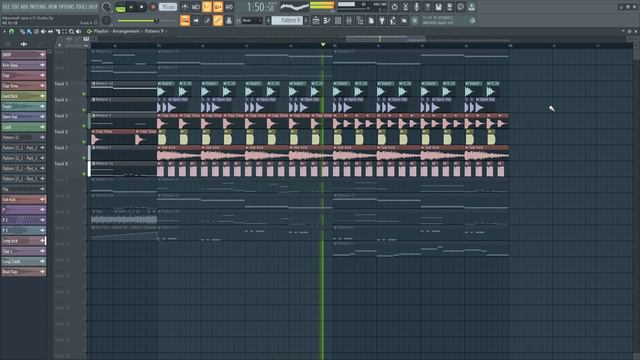640x360 pixels.
Task: Open the TOOLS menu
Action: 82,7
